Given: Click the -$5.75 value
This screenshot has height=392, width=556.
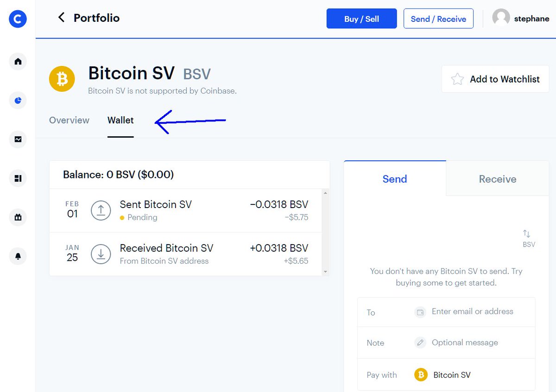Looking at the screenshot, I should tap(296, 217).
